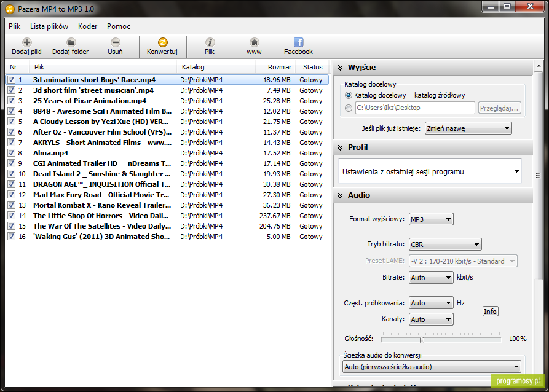Sort by the Nr column header

coord(18,67)
